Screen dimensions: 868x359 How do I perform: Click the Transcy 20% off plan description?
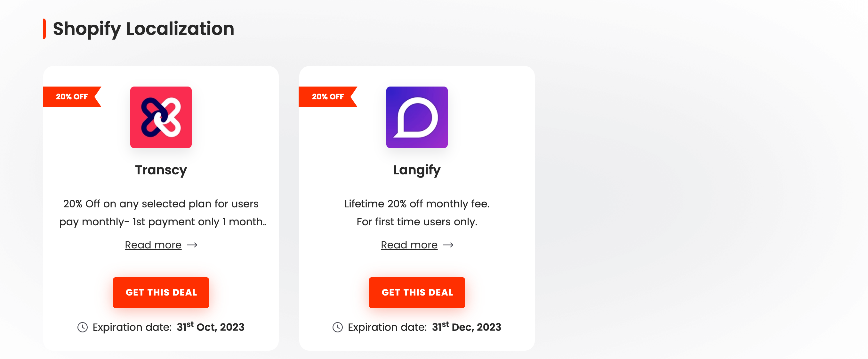[x=162, y=213]
